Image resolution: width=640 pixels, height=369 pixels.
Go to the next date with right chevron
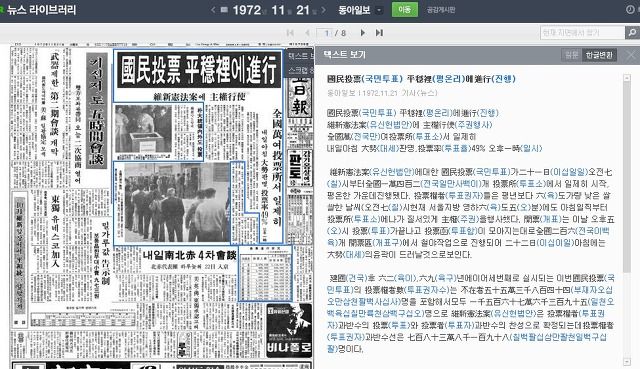(323, 10)
